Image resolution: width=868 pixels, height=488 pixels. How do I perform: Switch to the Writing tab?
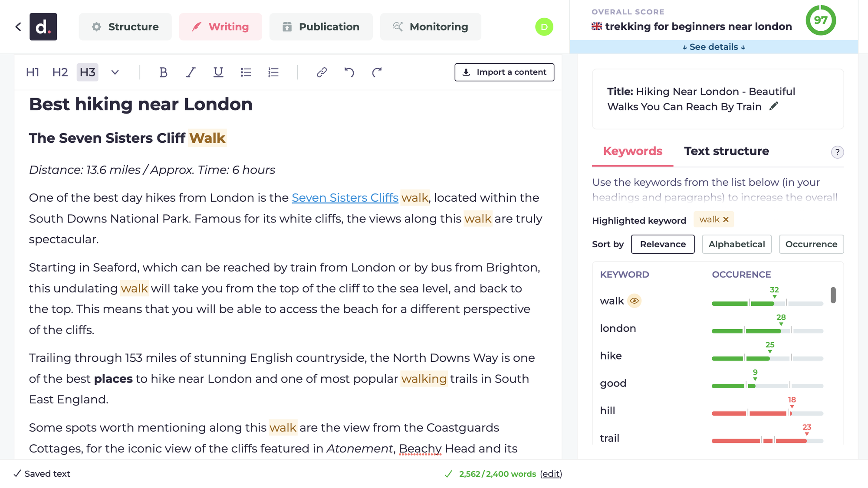(220, 26)
